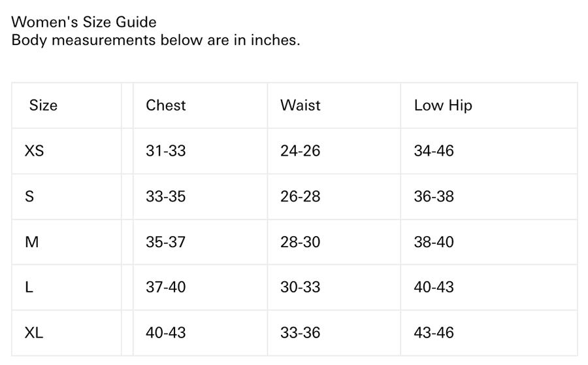The width and height of the screenshot is (588, 365).
Task: Select the L waist value 30-33
Action: tap(300, 287)
